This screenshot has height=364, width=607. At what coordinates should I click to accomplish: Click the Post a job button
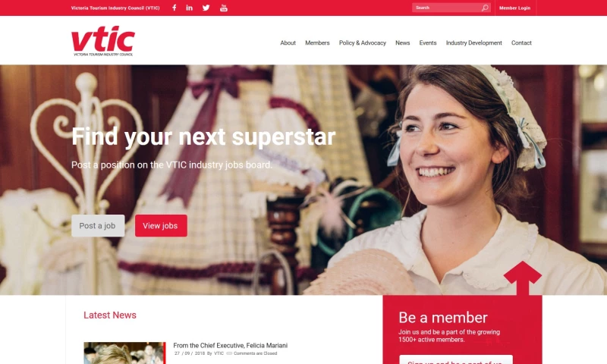(x=98, y=225)
